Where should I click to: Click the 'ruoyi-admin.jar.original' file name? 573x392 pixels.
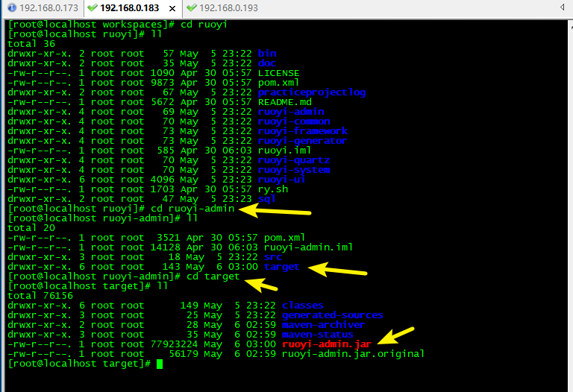point(354,354)
